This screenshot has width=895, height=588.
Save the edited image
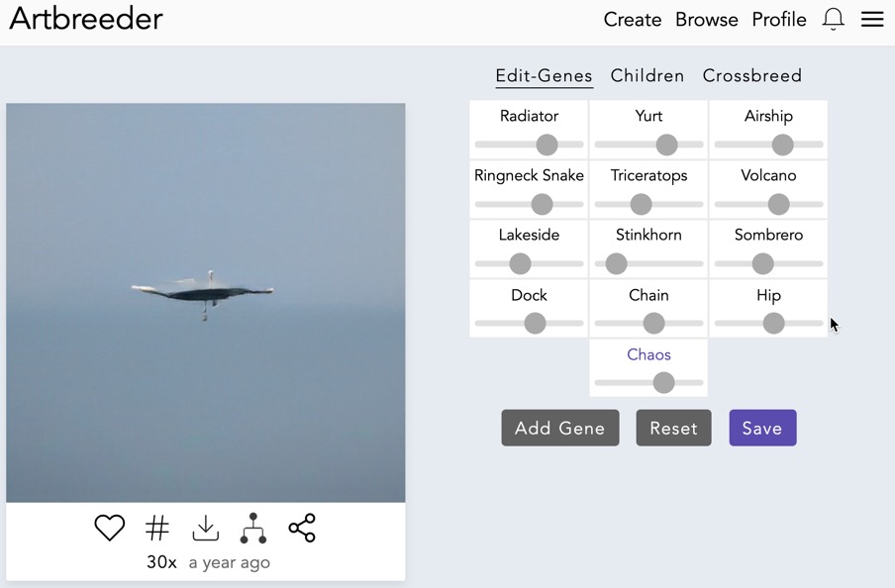(762, 428)
